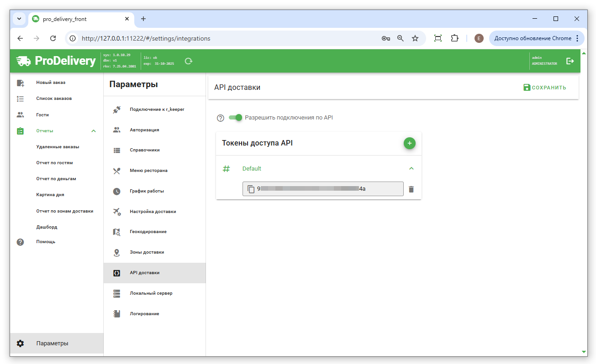Collapse the Default token chevron
The height and width of the screenshot is (364, 596).
click(411, 168)
